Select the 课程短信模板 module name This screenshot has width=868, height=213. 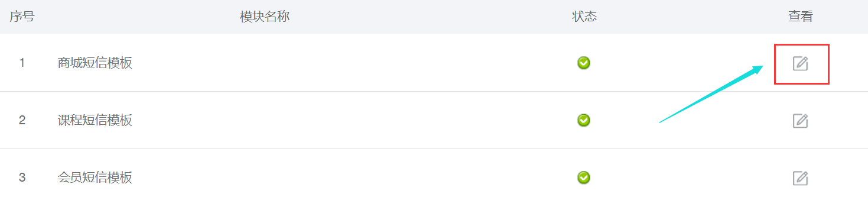pos(95,120)
